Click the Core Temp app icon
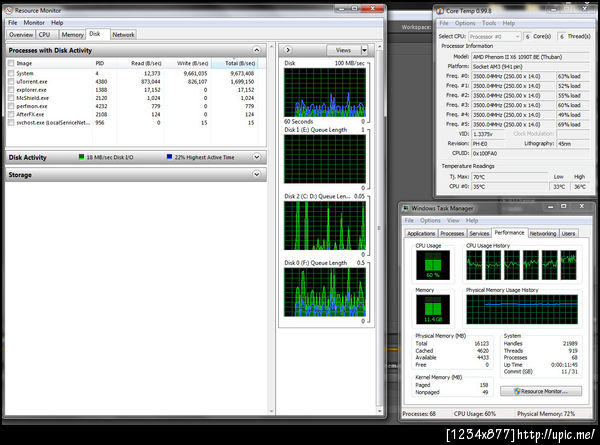This screenshot has width=600, height=445. pyautogui.click(x=441, y=10)
